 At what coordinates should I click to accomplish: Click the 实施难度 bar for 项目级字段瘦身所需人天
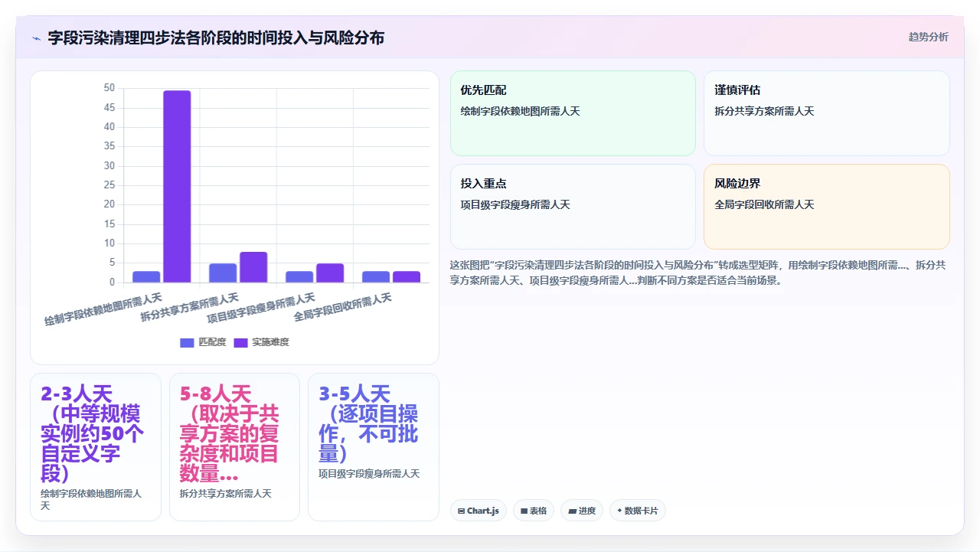(330, 273)
